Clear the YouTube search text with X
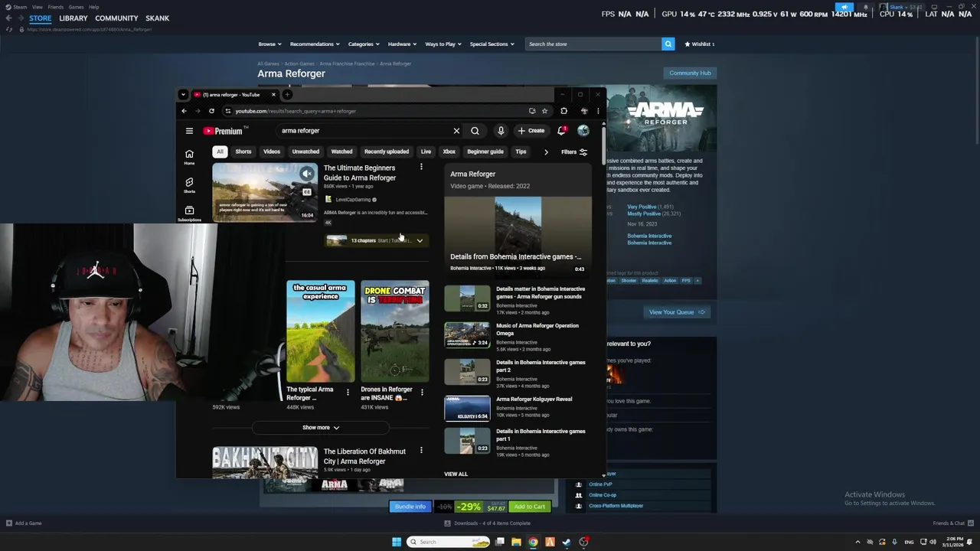The width and height of the screenshot is (980, 551). click(456, 131)
